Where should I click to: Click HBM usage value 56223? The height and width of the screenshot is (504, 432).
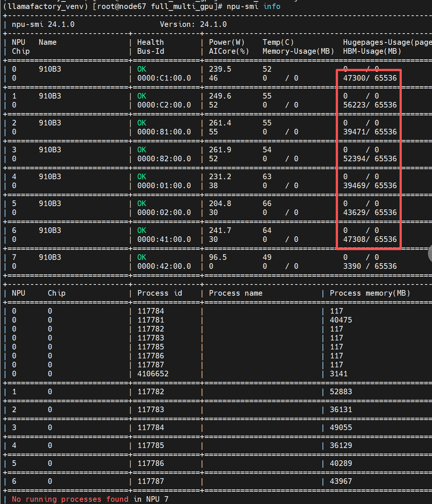(x=354, y=105)
